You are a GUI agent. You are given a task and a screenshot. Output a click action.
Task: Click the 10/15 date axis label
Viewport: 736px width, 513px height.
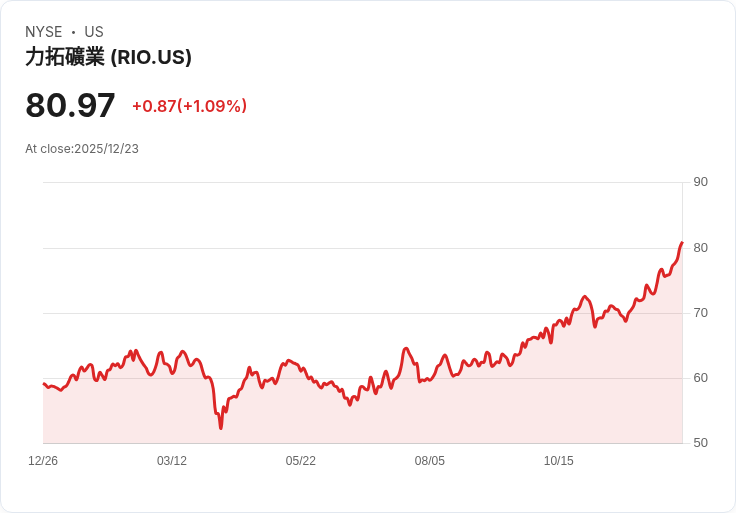pos(559,461)
